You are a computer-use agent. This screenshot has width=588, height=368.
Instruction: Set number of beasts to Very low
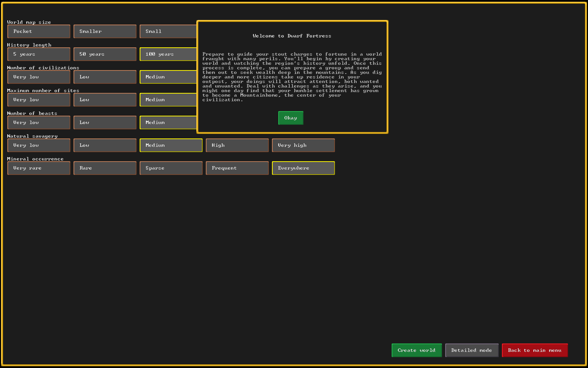[39, 123]
